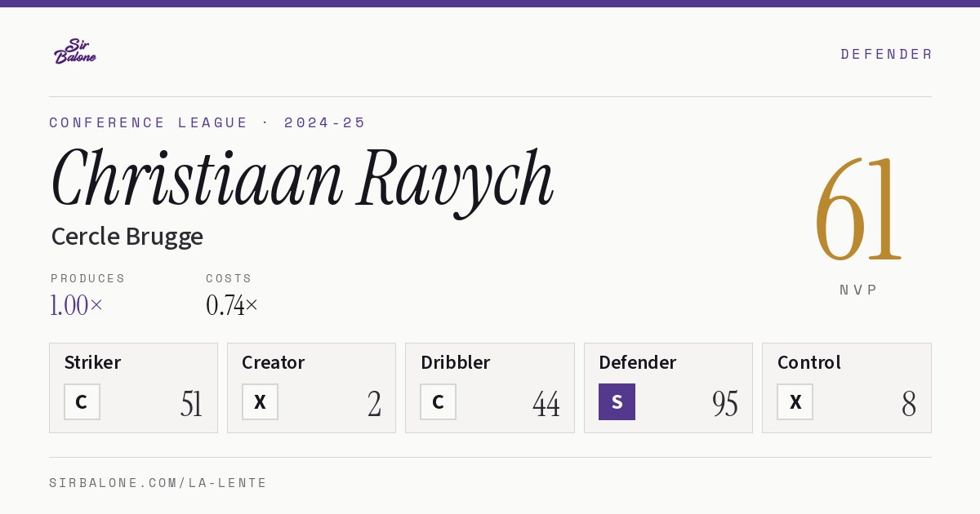
Task: Select the Striker grade C badge
Action: click(82, 401)
